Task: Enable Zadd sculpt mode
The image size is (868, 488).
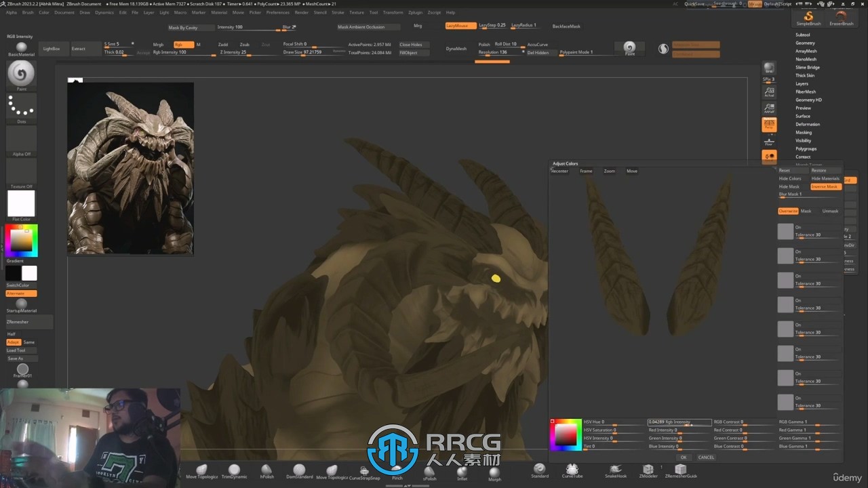Action: [x=223, y=45]
